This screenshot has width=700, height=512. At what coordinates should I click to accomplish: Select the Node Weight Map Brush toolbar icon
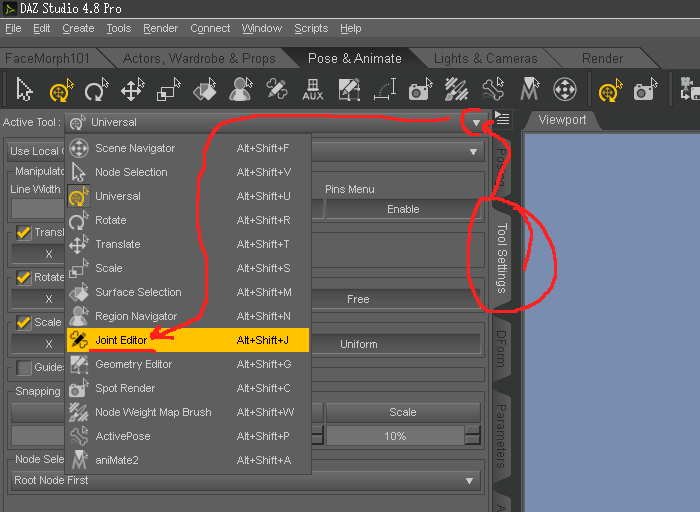click(456, 89)
